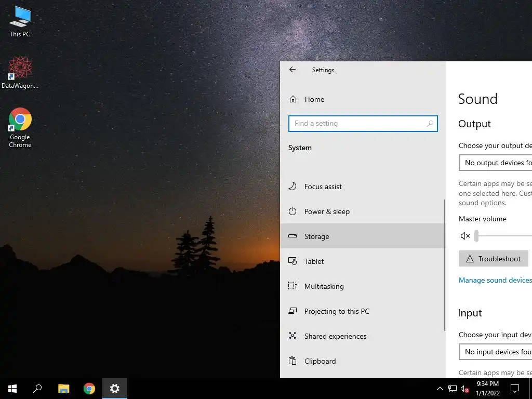Click the taskbar search icon
Screen dimensions: 532x399
tap(37, 389)
